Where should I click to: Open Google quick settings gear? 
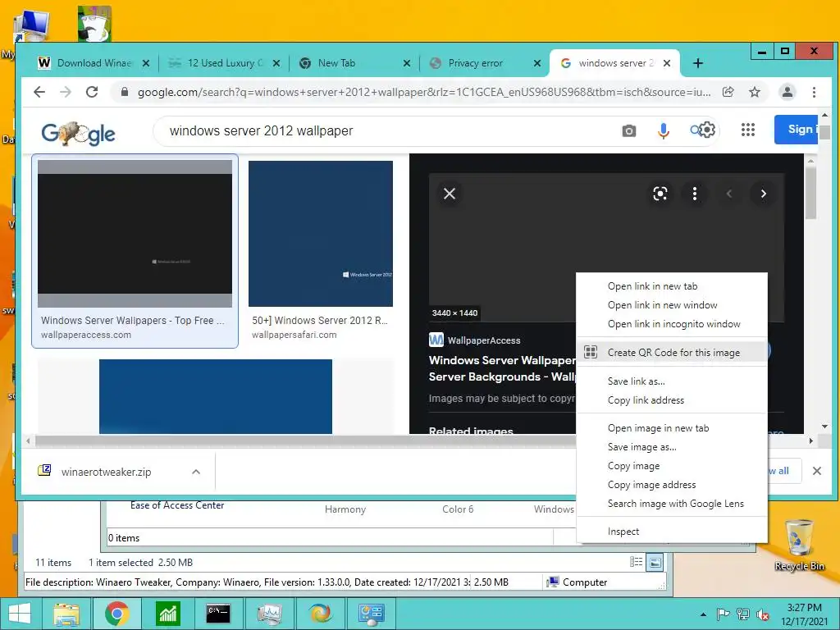pyautogui.click(x=707, y=130)
